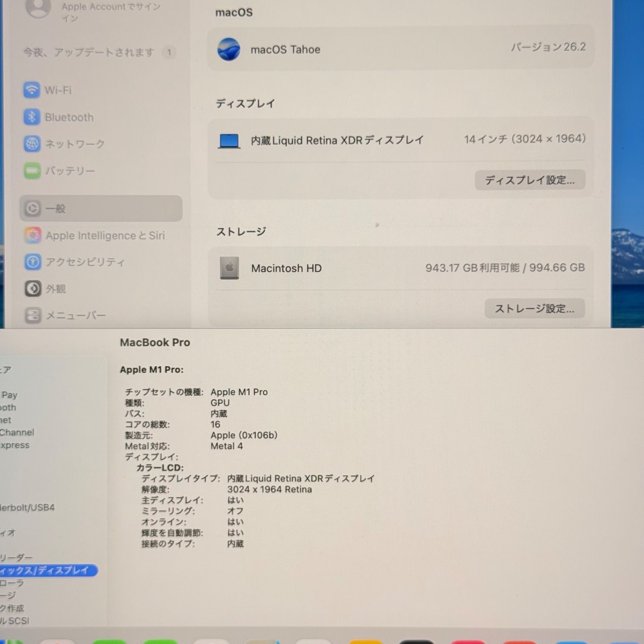The height and width of the screenshot is (644, 644).
Task: Click the Metal 4 value
Action: (x=227, y=446)
